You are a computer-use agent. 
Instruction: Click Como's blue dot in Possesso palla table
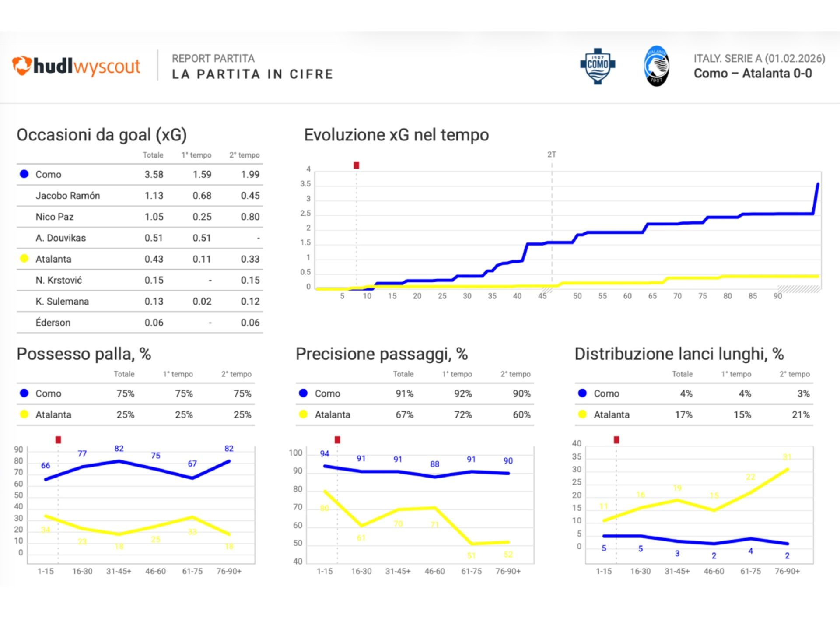(24, 393)
